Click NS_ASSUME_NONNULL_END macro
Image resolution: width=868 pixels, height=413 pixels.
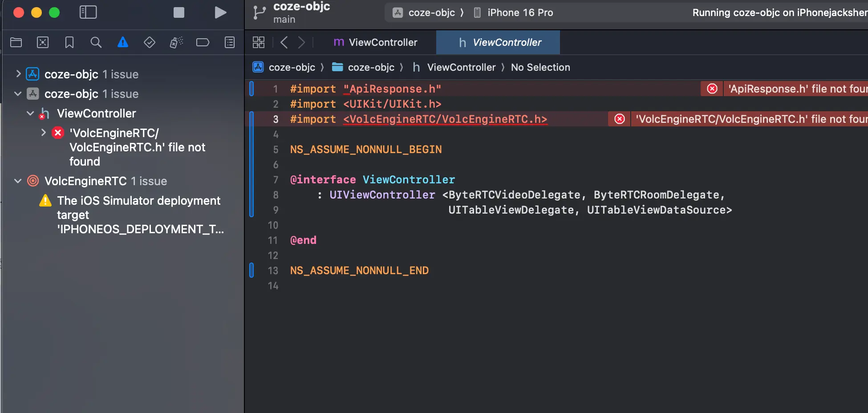pos(359,270)
